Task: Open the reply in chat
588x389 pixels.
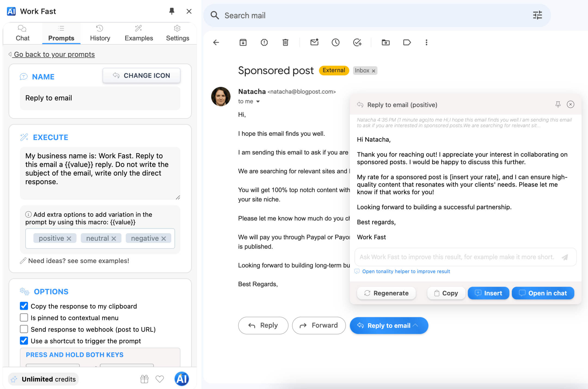Action: (543, 293)
